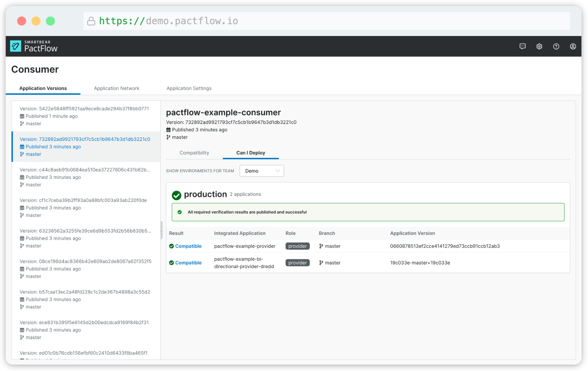Click the Application Version column header
The image size is (588, 371).
[412, 233]
